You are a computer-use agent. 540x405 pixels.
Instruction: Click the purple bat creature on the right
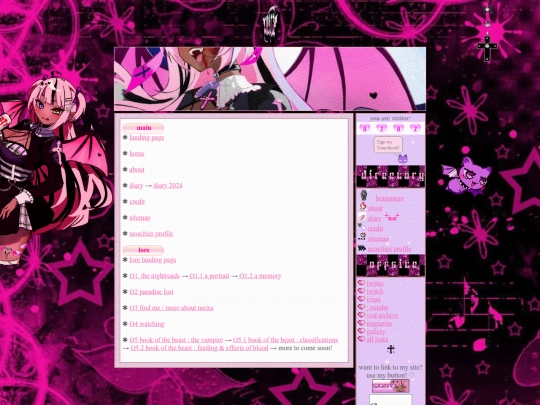(466, 176)
